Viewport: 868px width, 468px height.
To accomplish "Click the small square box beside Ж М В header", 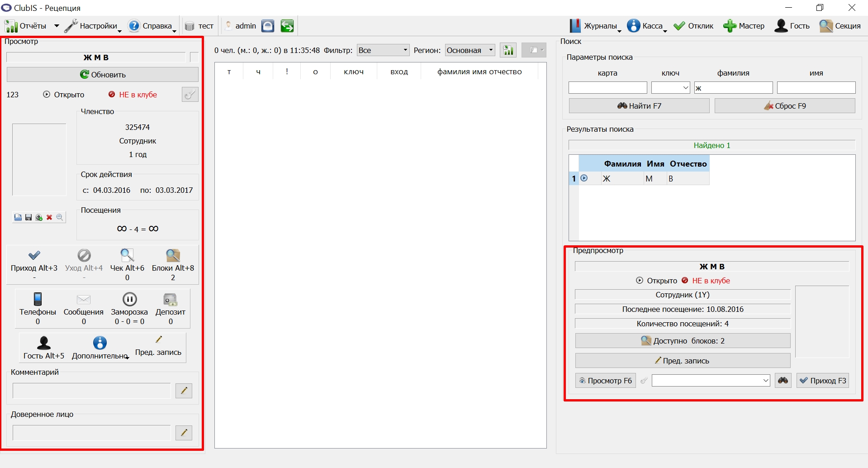I will click(194, 57).
